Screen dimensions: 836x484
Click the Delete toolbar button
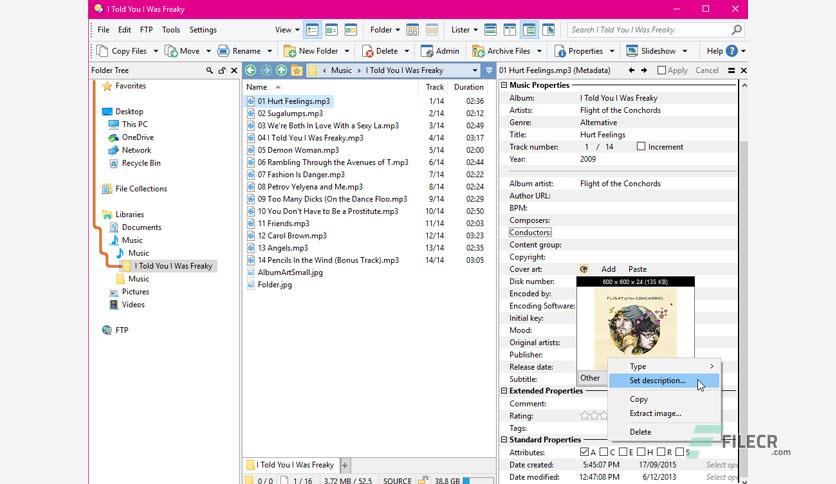pyautogui.click(x=380, y=51)
